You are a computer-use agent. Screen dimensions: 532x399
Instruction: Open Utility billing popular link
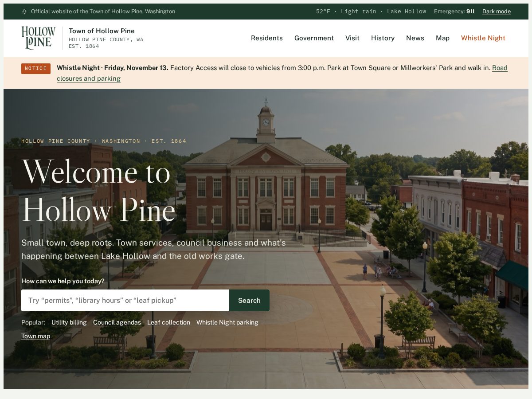pyautogui.click(x=69, y=322)
